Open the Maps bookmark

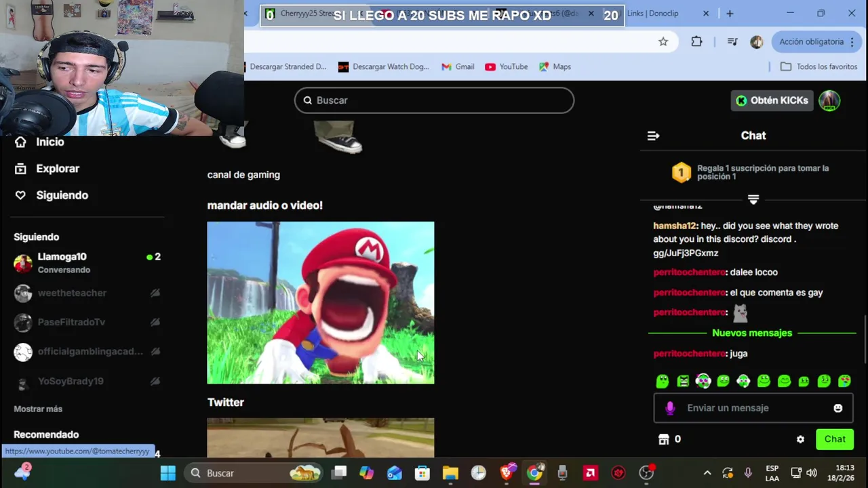click(555, 66)
